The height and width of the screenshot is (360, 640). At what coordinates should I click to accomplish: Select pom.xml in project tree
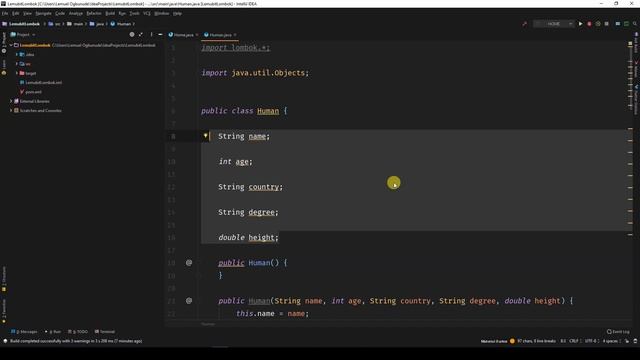(31, 92)
